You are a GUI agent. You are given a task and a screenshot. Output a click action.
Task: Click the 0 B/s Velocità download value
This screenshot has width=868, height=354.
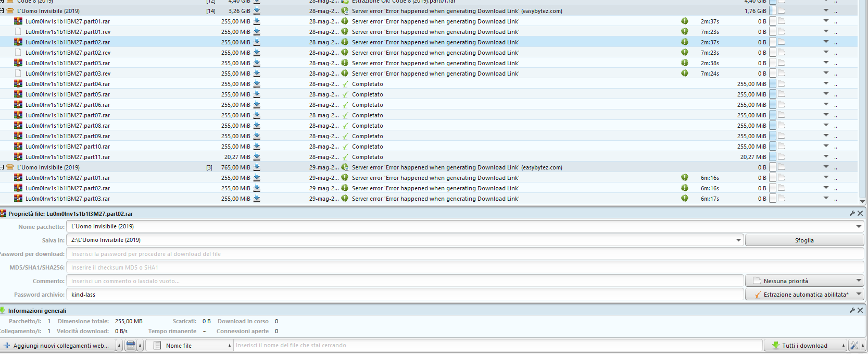(121, 331)
